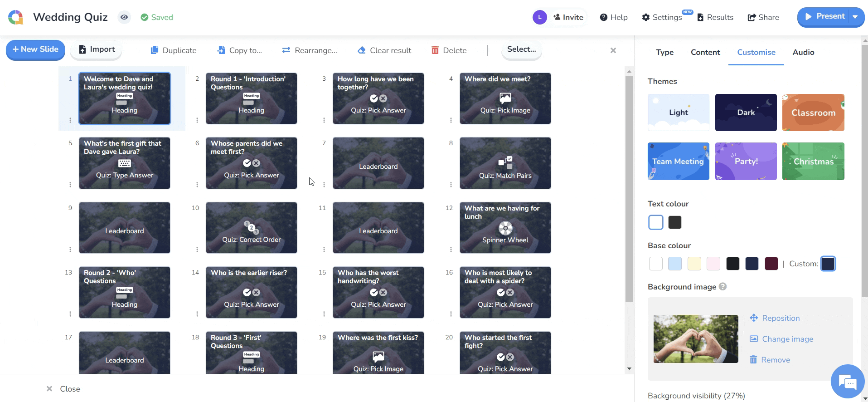The height and width of the screenshot is (402, 868).
Task: Choose the Light theme
Action: click(x=679, y=113)
